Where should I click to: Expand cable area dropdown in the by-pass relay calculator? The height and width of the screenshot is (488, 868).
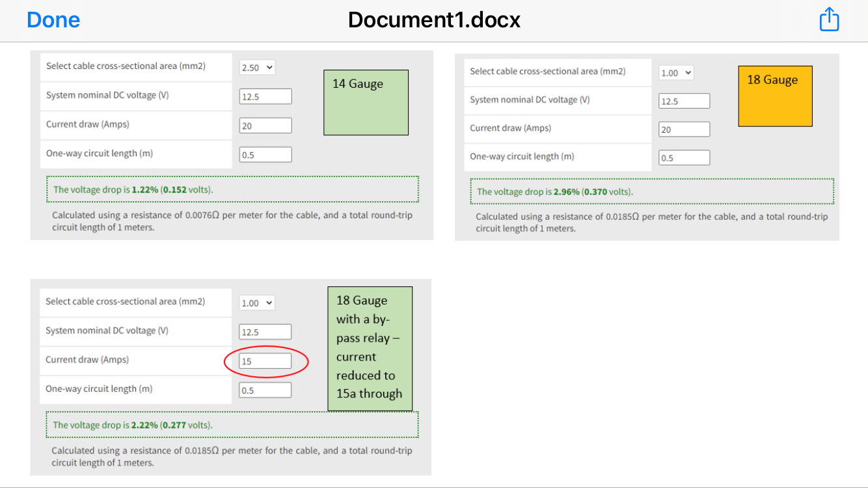pos(258,303)
